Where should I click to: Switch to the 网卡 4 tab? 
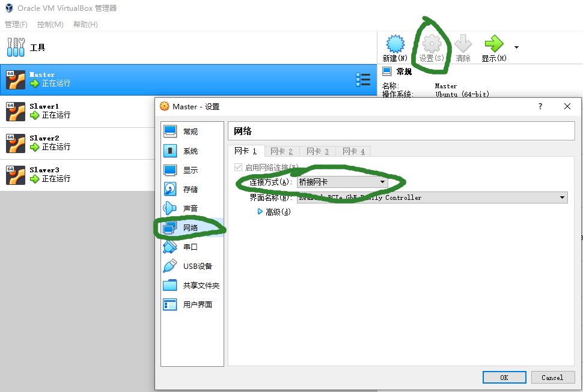click(x=353, y=151)
